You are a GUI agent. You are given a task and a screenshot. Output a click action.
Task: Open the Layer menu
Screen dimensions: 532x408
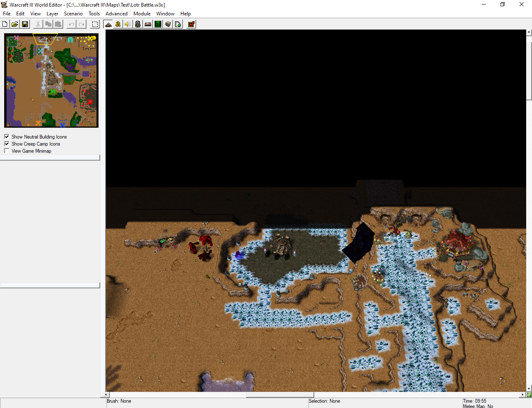(52, 14)
